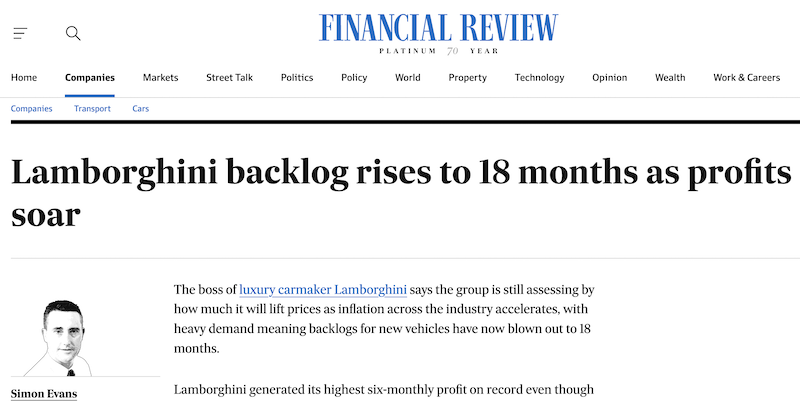Select the Companies nav tab
Viewport: 800px width, 401px height.
(x=90, y=78)
